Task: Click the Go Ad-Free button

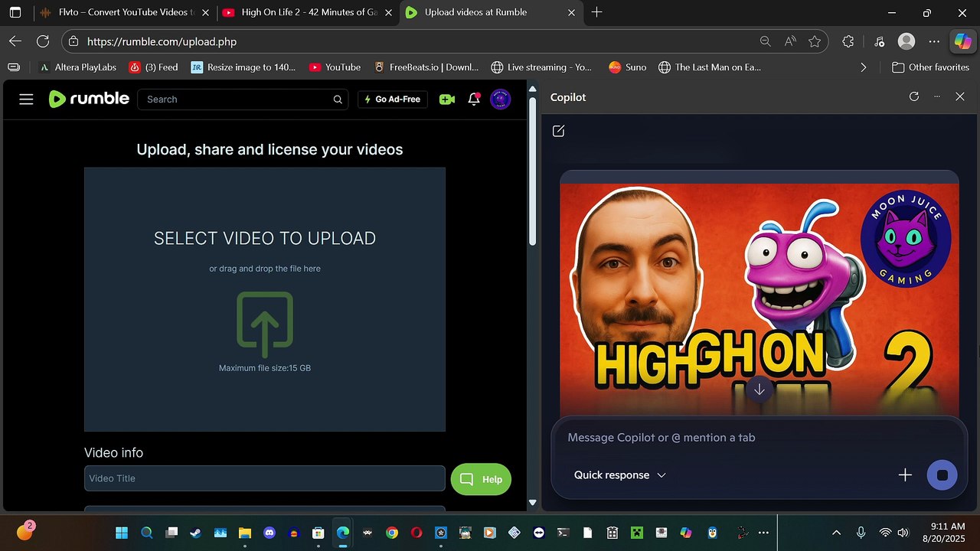Action: pos(392,99)
